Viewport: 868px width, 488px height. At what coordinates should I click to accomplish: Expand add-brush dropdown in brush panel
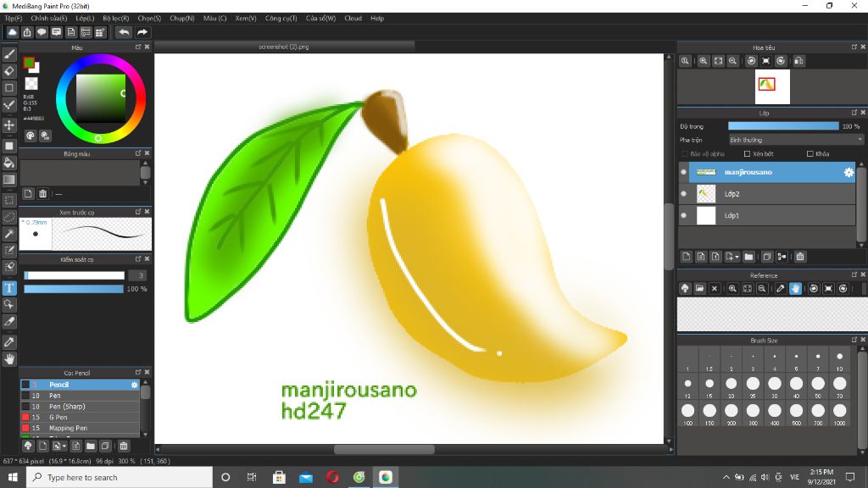coord(64,446)
